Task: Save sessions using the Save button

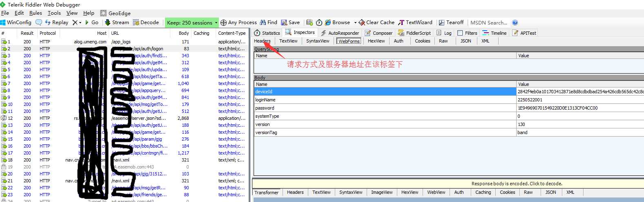Action: coord(290,22)
